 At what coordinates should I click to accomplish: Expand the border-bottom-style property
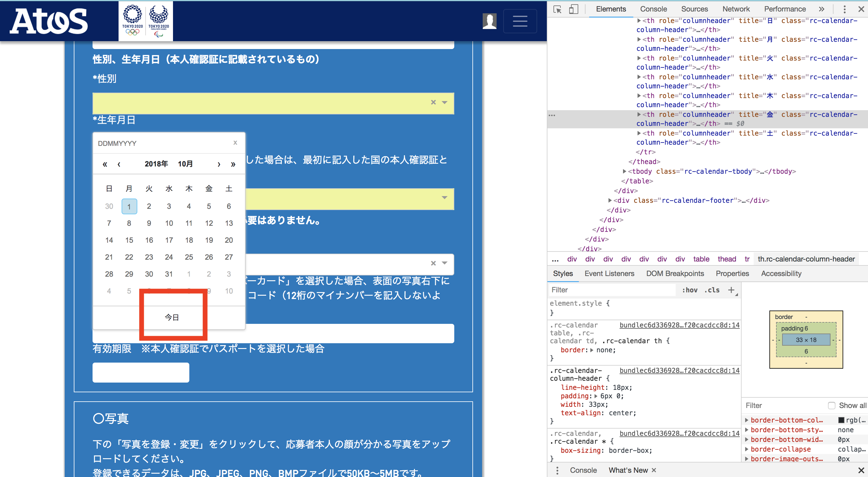[747, 430]
